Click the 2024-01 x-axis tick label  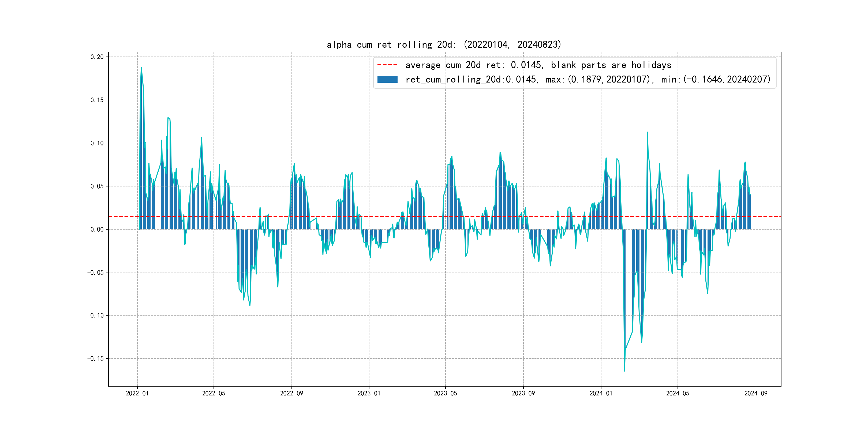click(x=601, y=393)
